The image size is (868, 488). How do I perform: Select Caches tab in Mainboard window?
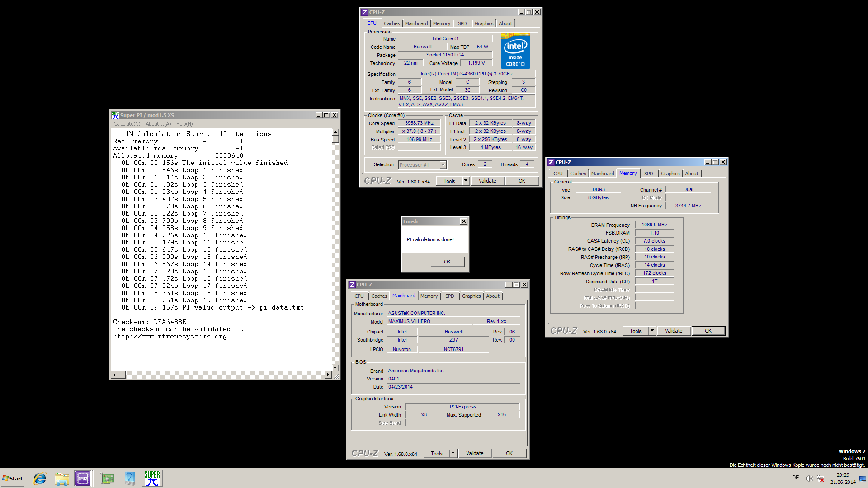pyautogui.click(x=379, y=296)
